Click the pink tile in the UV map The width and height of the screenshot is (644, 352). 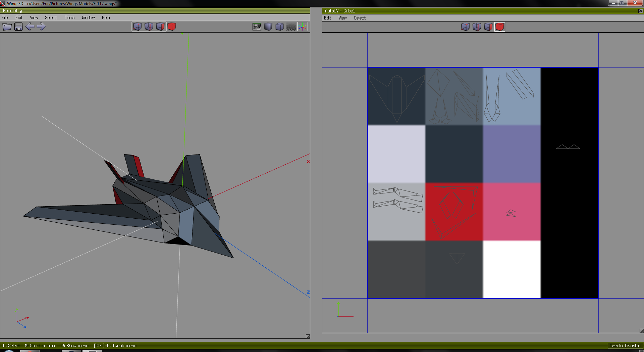pos(512,212)
